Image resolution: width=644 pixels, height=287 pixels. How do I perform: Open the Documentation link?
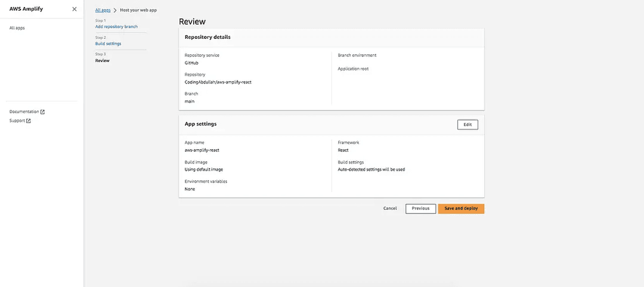click(x=24, y=112)
